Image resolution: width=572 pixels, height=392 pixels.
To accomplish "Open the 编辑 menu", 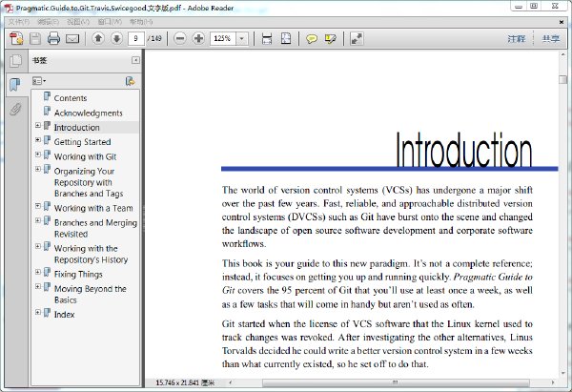I will [x=48, y=22].
